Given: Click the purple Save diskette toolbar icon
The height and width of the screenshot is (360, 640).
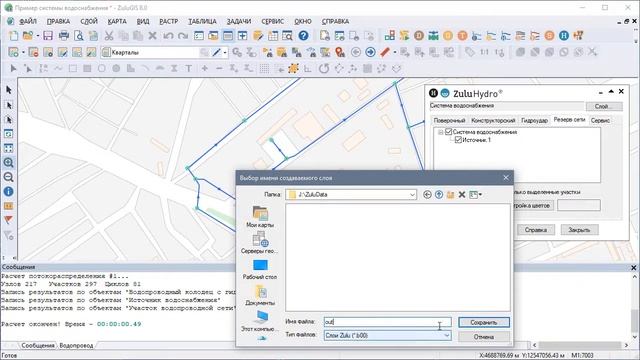Looking at the screenshot, I should 48,36.
